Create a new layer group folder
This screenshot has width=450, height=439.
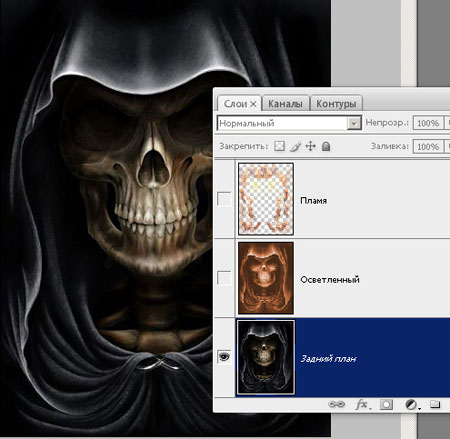coord(435,404)
